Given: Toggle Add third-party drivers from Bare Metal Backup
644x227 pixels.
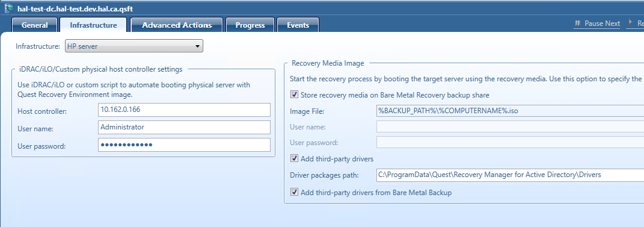Looking at the screenshot, I should coord(294,192).
